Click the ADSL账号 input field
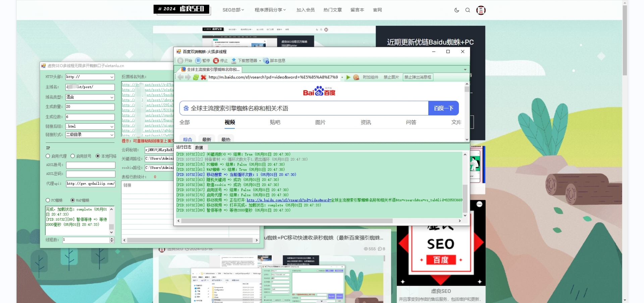Screen dimensions: 644x303 point(91,165)
